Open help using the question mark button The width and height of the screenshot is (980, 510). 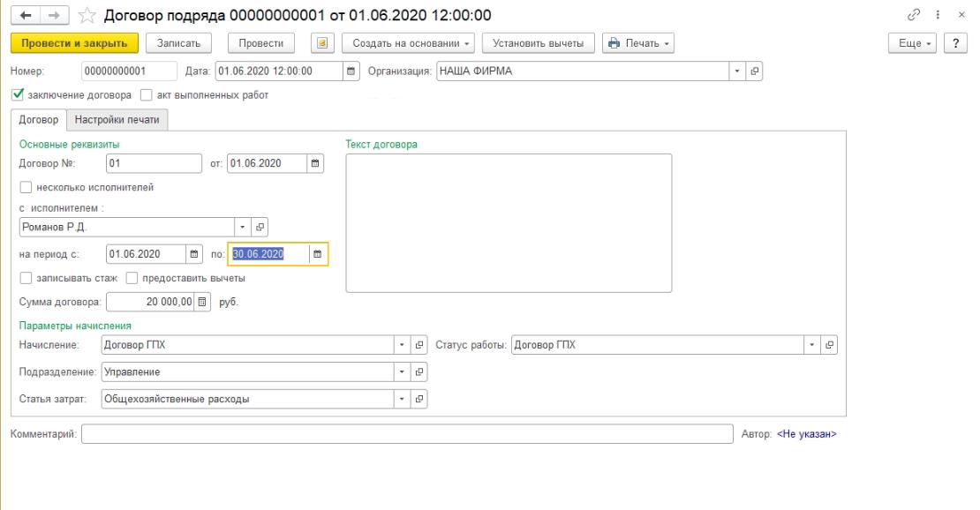point(954,43)
